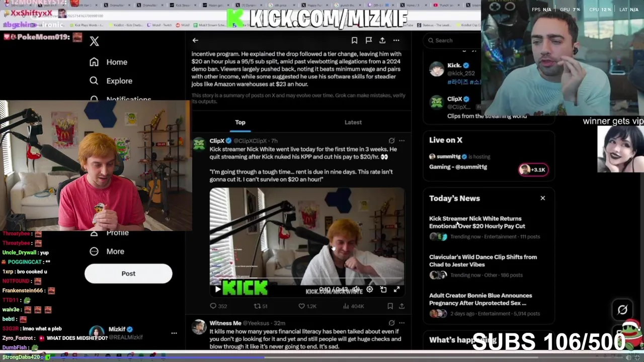Open the tweet video settings gear
644x362 pixels.
[x=370, y=290]
